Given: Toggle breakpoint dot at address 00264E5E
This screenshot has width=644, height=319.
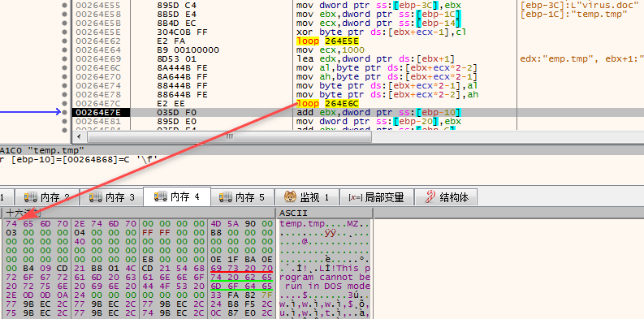Looking at the screenshot, I should 64,32.
